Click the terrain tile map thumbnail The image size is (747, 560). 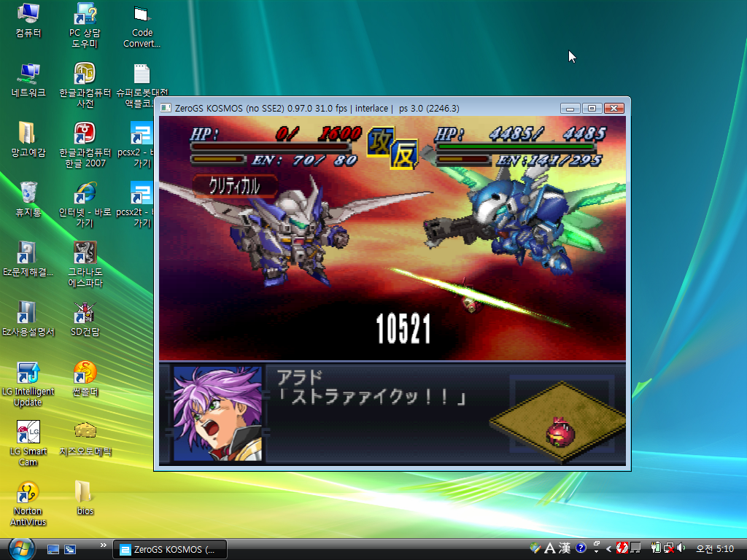(x=558, y=421)
